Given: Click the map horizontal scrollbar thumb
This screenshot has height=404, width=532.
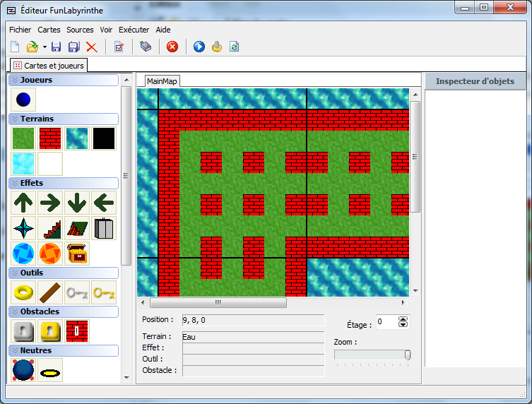Looking at the screenshot, I should 218,302.
